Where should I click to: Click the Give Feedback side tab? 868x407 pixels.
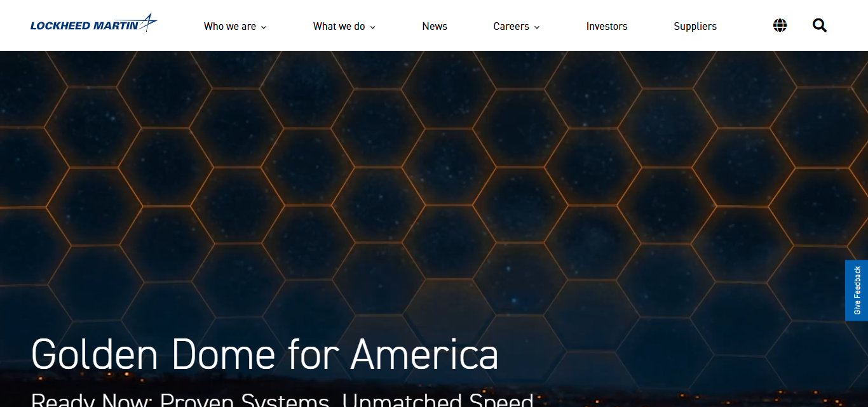tap(857, 290)
